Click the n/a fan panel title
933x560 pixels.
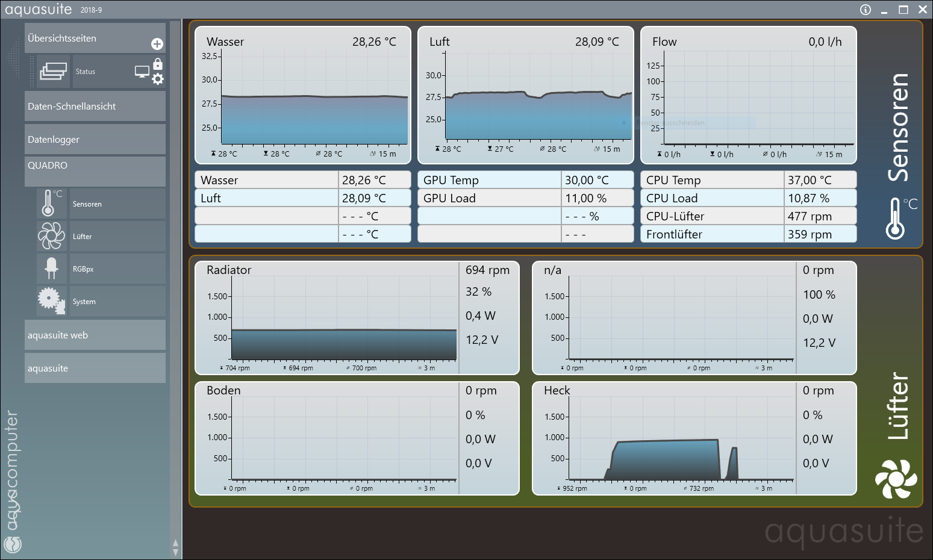click(x=552, y=270)
